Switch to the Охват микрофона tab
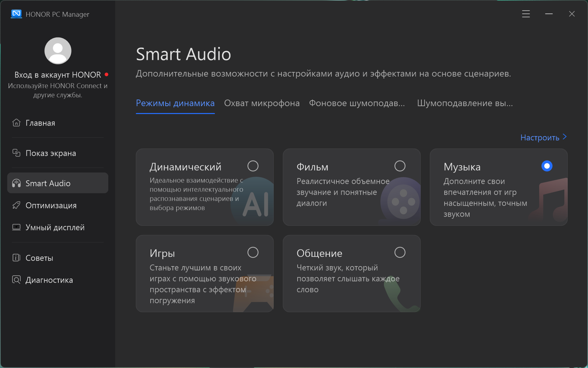 262,103
